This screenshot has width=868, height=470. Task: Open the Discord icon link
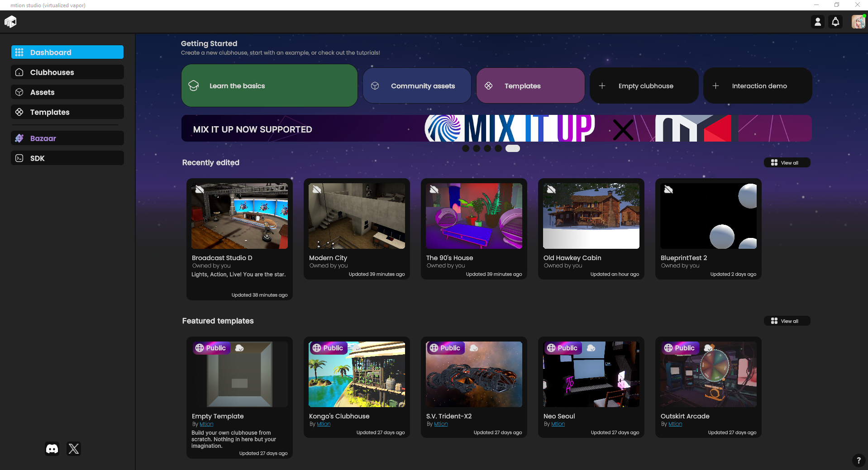(52, 449)
